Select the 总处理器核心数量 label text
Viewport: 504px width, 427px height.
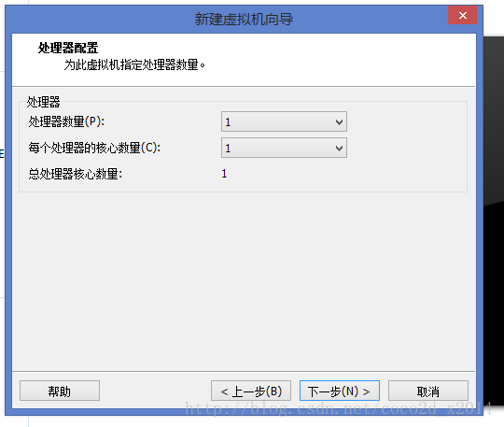[76, 174]
